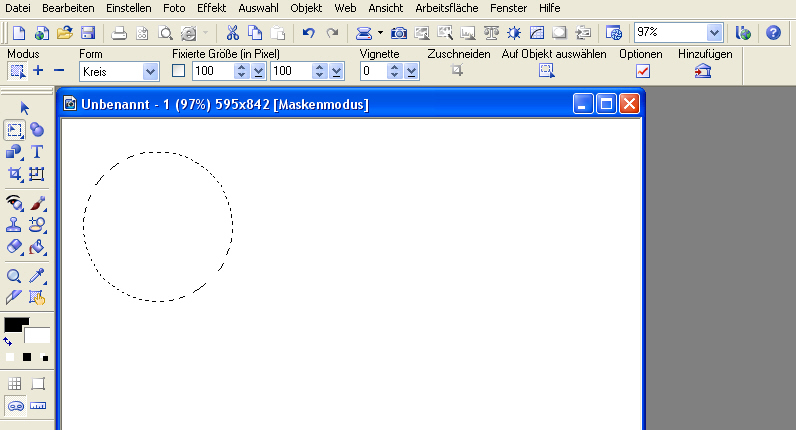Click the black foreground color swatch

15,325
